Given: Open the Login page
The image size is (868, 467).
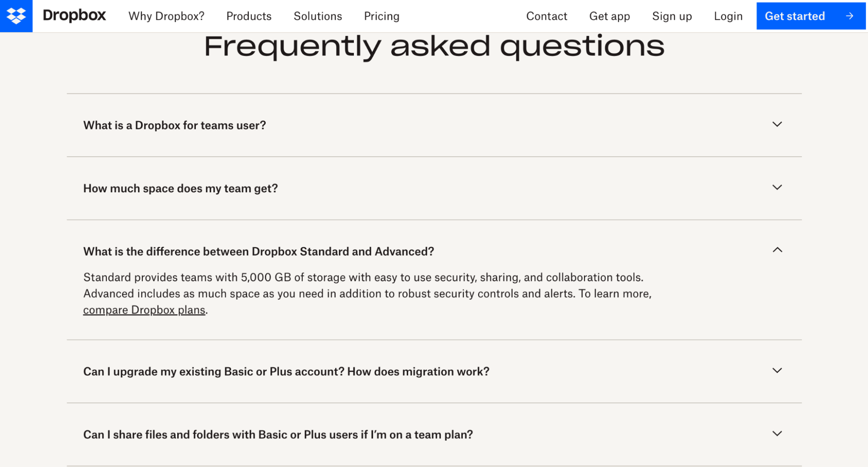Looking at the screenshot, I should [x=728, y=16].
